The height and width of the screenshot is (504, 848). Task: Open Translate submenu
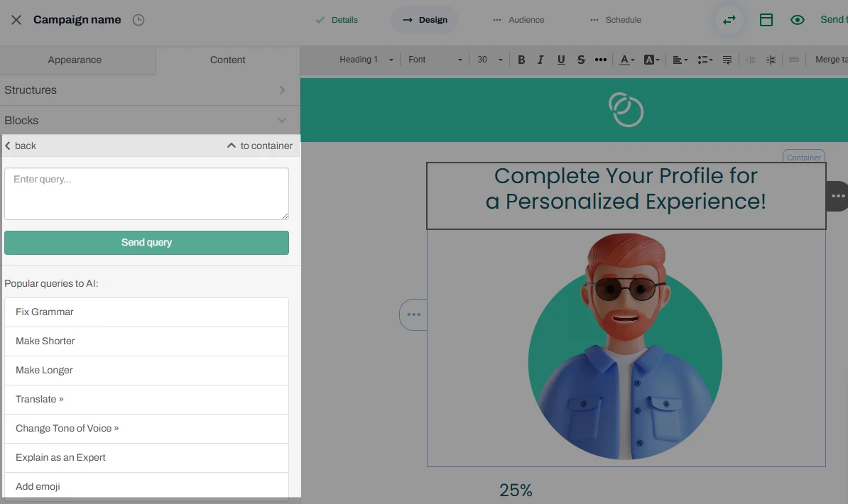pyautogui.click(x=146, y=400)
